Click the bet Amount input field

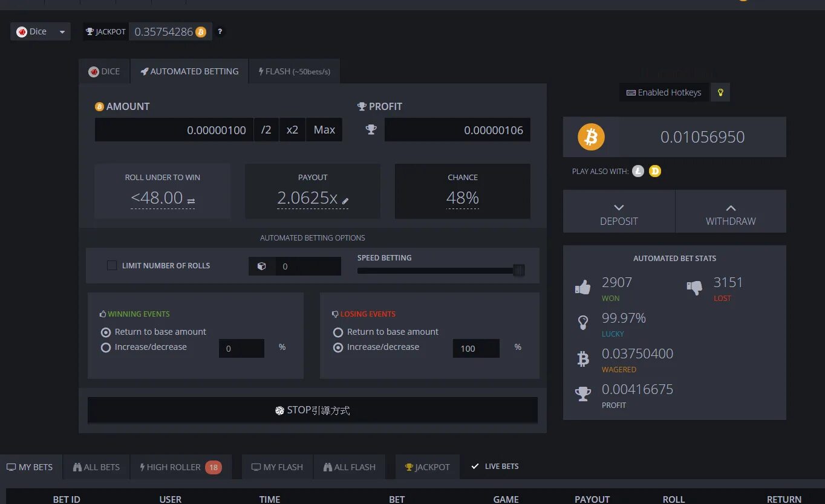174,130
